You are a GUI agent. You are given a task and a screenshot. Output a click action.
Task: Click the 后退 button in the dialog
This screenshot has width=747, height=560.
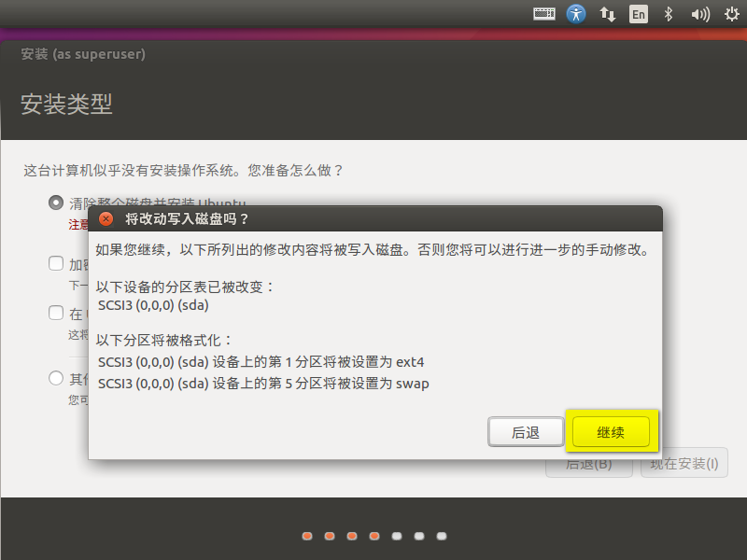coord(526,432)
